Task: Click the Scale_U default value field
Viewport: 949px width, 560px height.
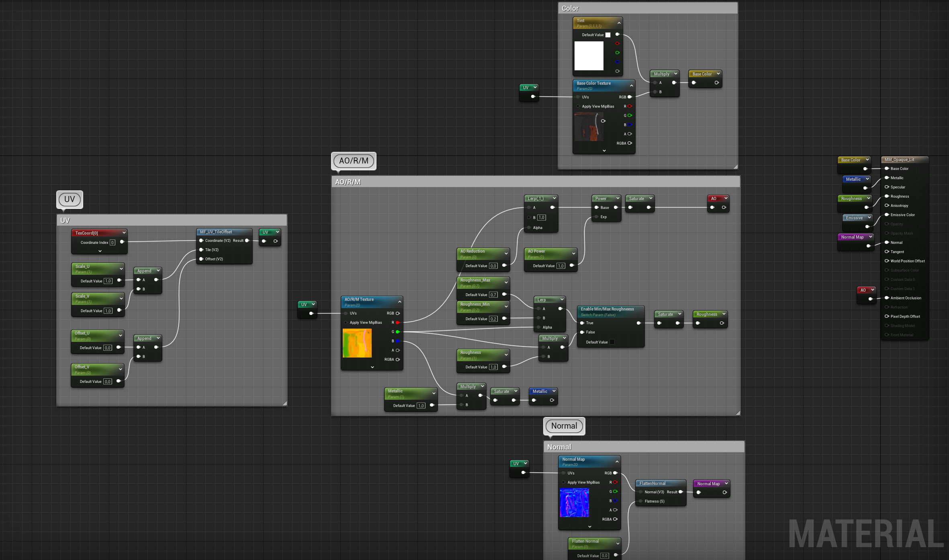Action: pos(108,281)
